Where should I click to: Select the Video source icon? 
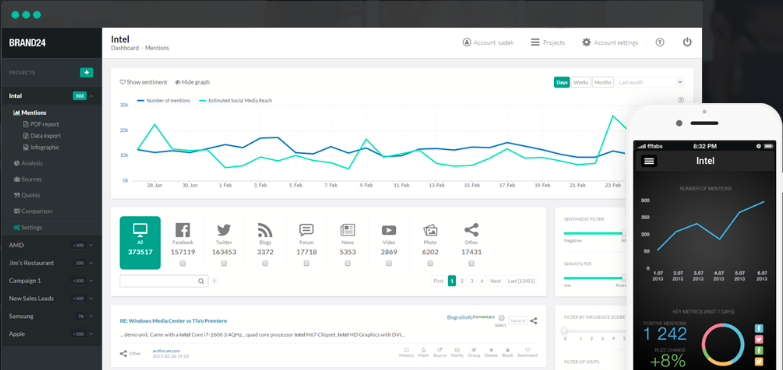(389, 230)
